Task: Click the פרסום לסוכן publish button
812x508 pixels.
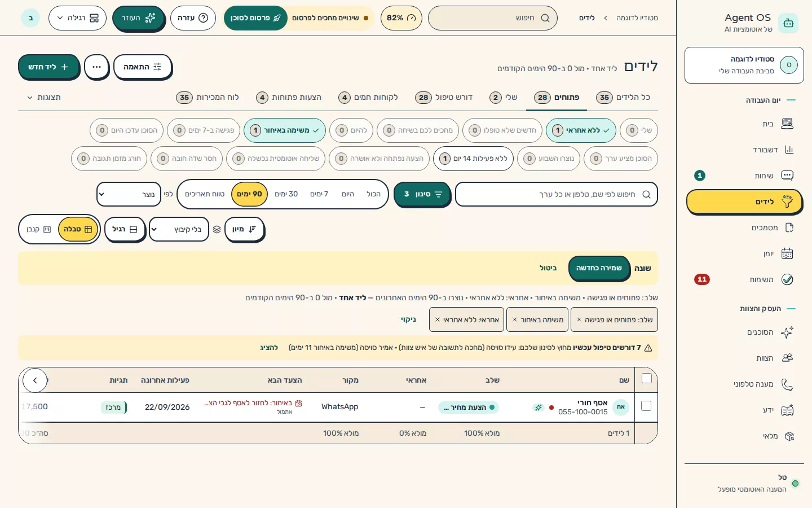Action: [x=255, y=18]
